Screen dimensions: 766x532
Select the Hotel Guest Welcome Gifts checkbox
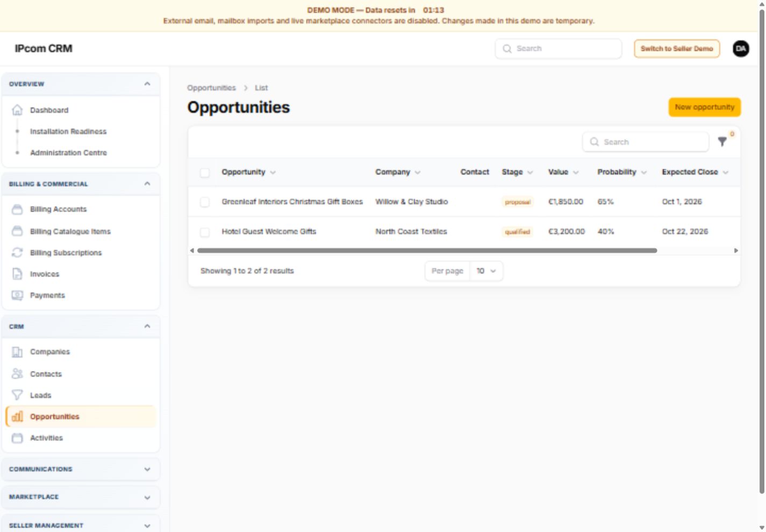tap(205, 232)
